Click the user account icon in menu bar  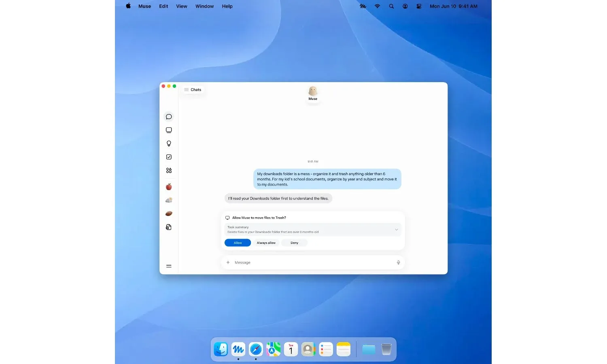coord(405,6)
